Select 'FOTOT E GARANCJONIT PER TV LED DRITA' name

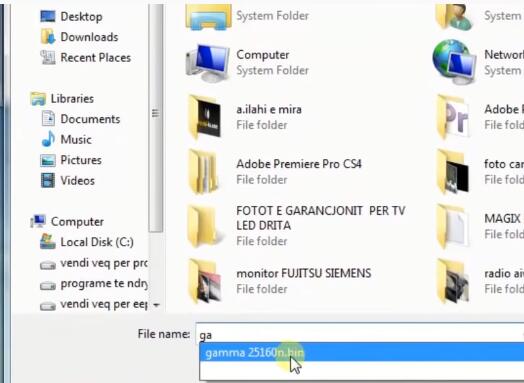tap(321, 218)
